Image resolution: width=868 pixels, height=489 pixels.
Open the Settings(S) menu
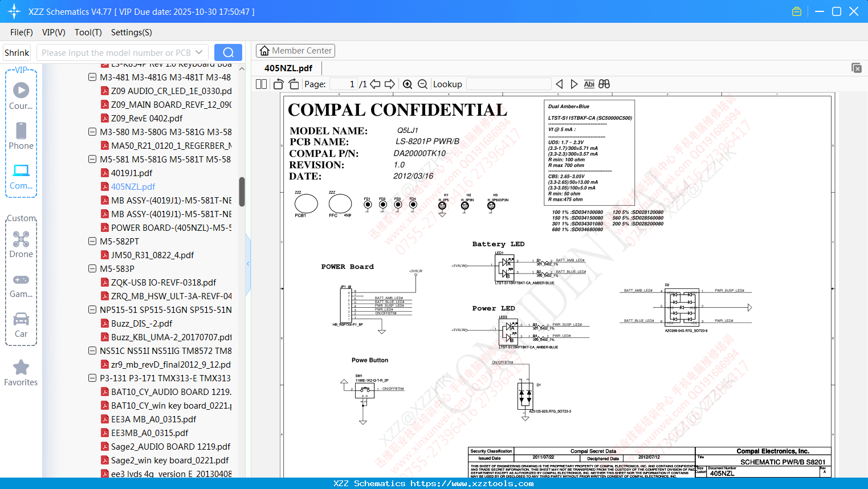(132, 32)
